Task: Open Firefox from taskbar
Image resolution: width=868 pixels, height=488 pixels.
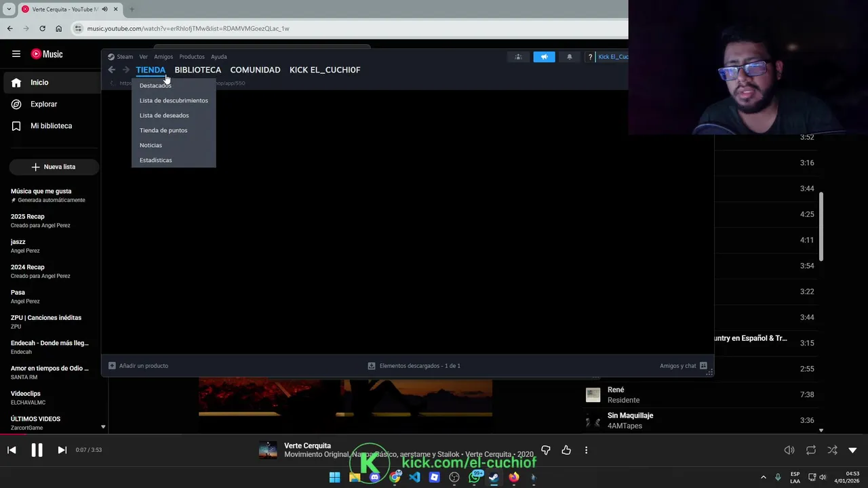Action: click(x=514, y=477)
